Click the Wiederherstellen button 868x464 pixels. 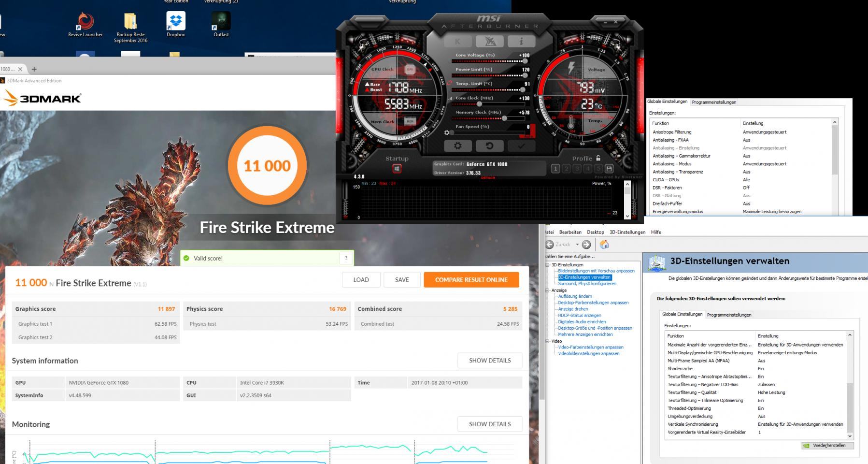click(827, 446)
